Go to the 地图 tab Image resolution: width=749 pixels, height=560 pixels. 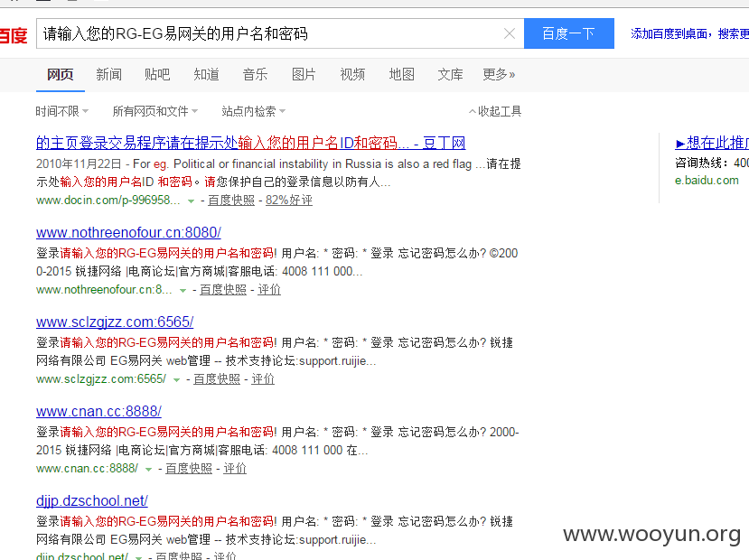pyautogui.click(x=402, y=74)
